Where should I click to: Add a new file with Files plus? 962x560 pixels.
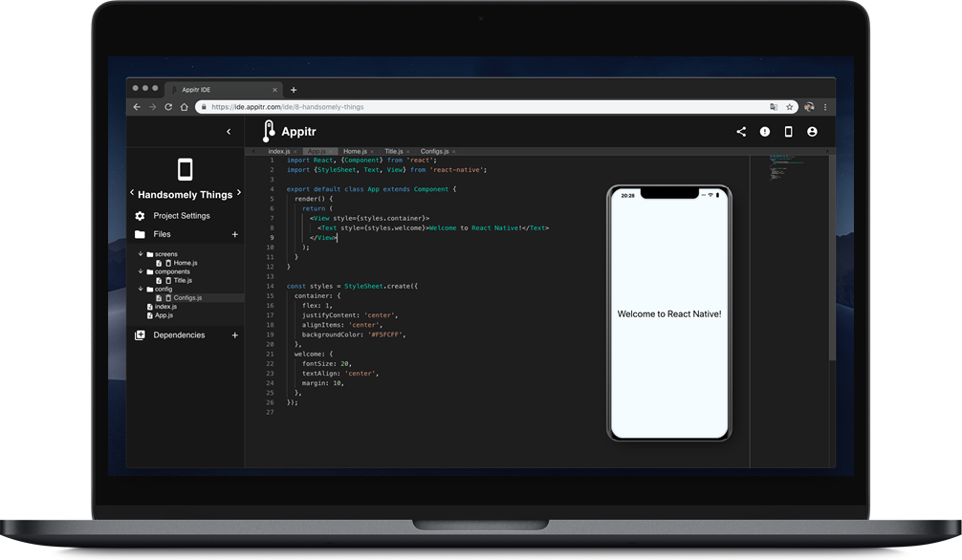pos(234,234)
